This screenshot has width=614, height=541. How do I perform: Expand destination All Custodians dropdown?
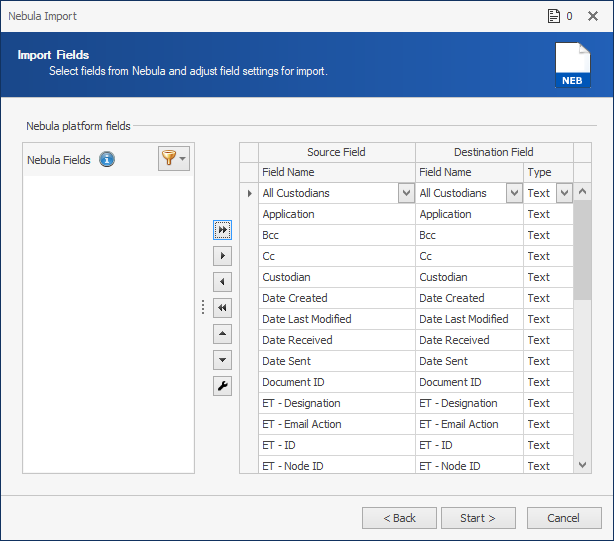click(515, 193)
